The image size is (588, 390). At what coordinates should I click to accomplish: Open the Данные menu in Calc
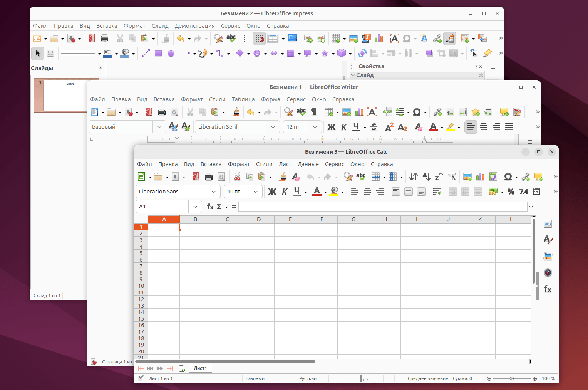coord(308,164)
